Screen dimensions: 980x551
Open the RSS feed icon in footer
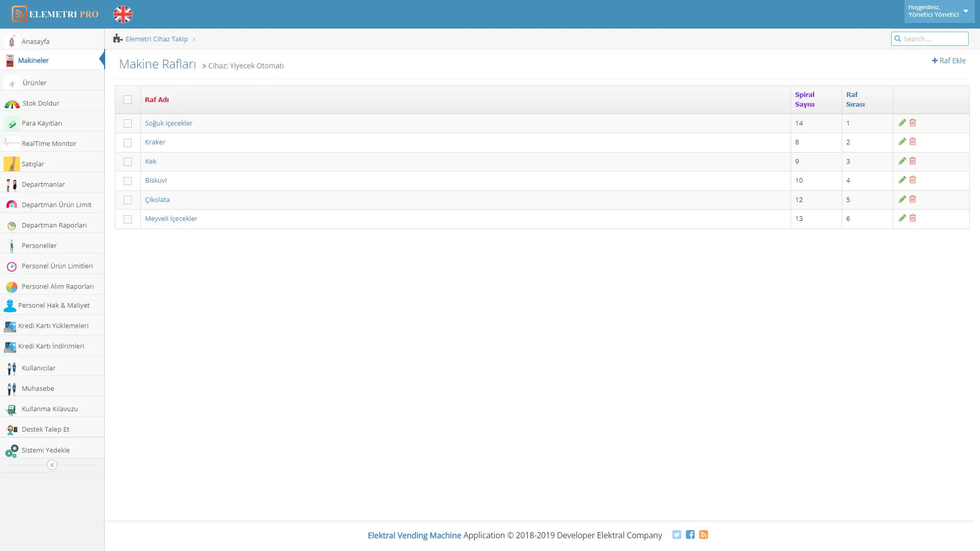pyautogui.click(x=703, y=535)
